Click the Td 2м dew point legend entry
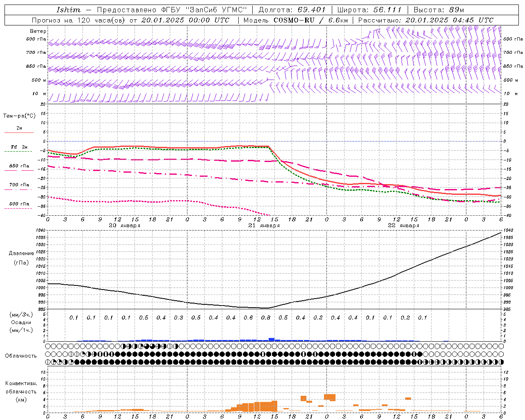 coord(19,147)
